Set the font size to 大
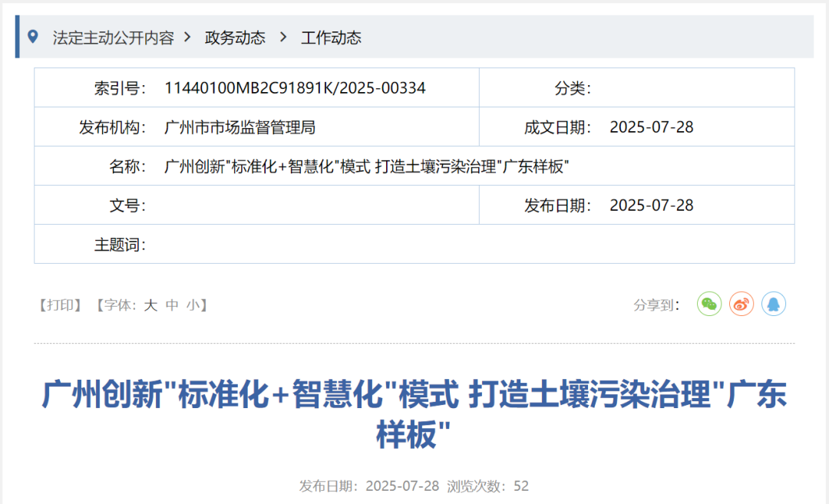Image resolution: width=829 pixels, height=504 pixels. click(x=149, y=304)
